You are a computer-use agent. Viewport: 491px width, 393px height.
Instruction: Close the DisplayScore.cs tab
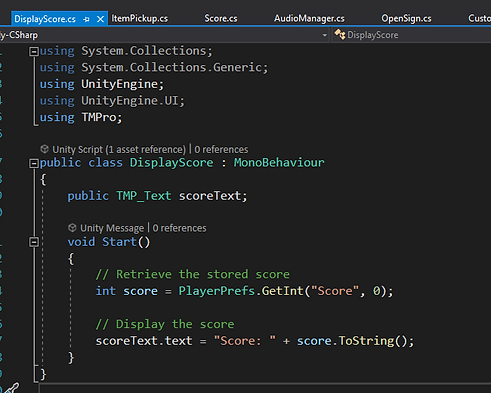(x=100, y=19)
